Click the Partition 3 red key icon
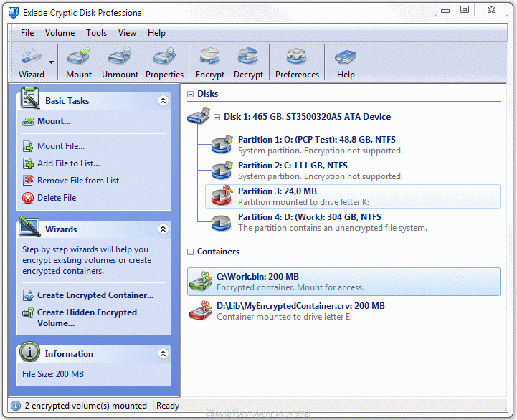517x420 pixels. tap(222, 196)
